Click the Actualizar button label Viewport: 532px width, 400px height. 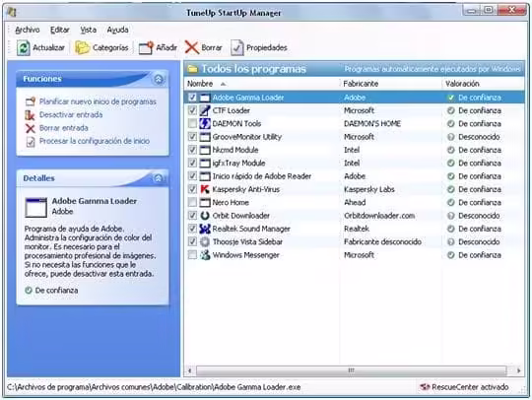48,48
